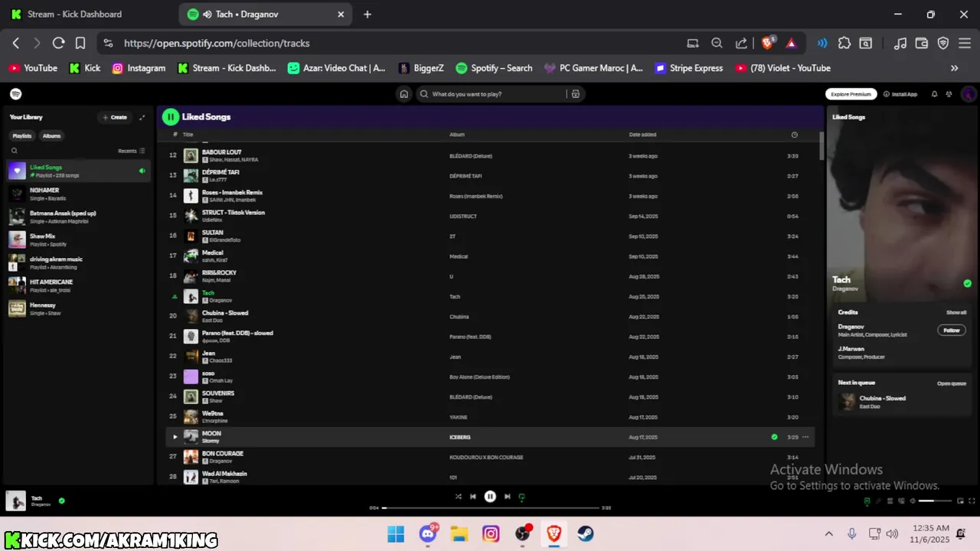
Task: Filter library by Albums chip
Action: click(51, 135)
